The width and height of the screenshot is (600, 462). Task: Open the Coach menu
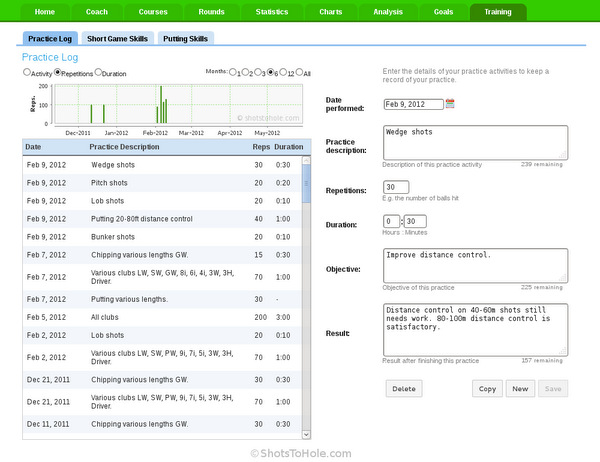pos(97,12)
